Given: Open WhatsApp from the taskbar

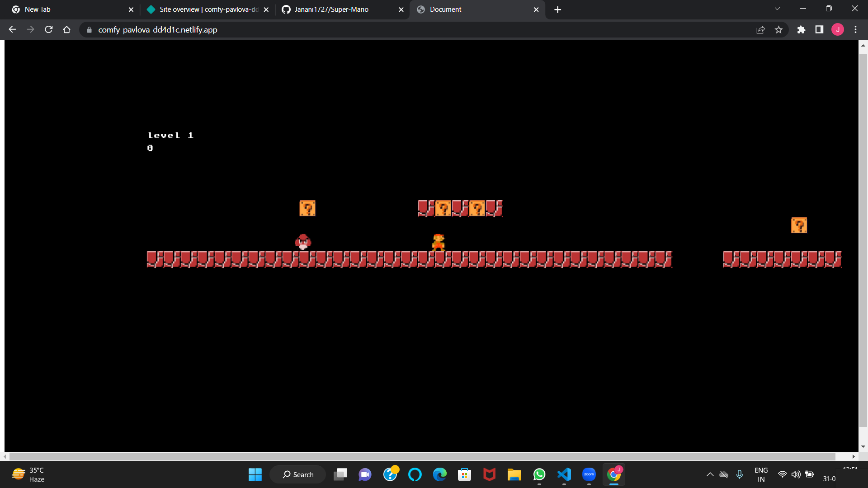Looking at the screenshot, I should (x=539, y=474).
